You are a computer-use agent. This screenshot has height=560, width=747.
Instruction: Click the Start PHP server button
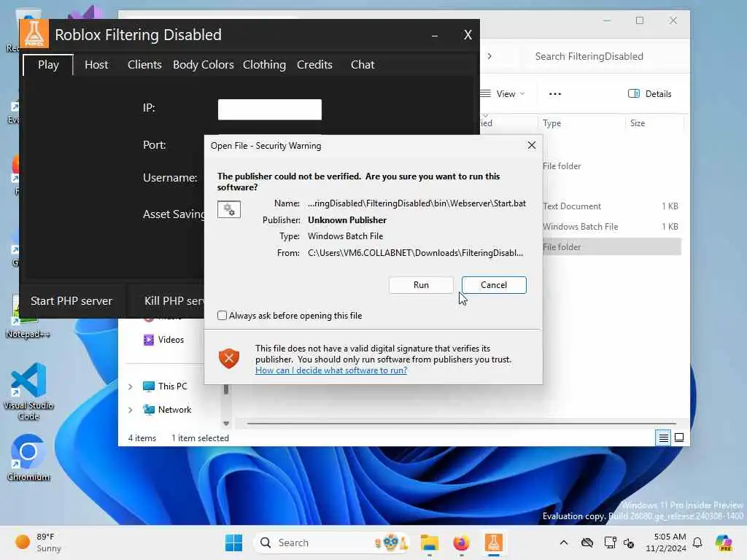71,301
